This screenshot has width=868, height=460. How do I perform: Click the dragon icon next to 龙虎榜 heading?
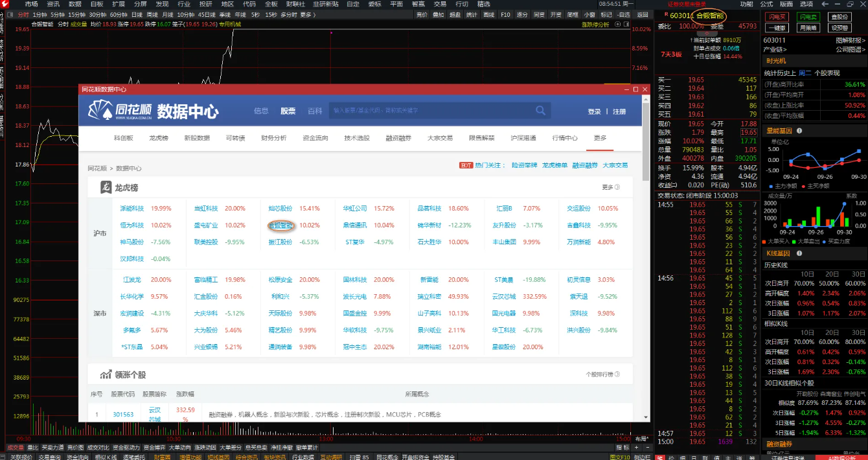(x=105, y=185)
